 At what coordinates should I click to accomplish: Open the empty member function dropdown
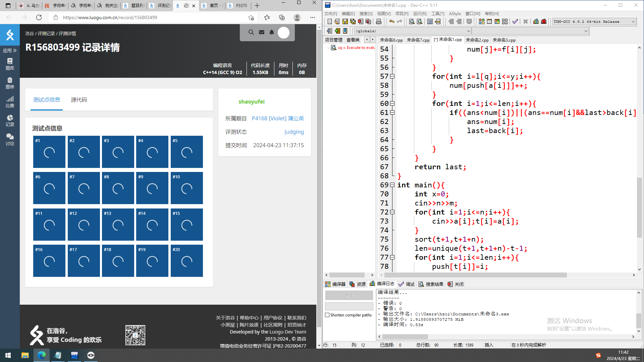[530, 31]
